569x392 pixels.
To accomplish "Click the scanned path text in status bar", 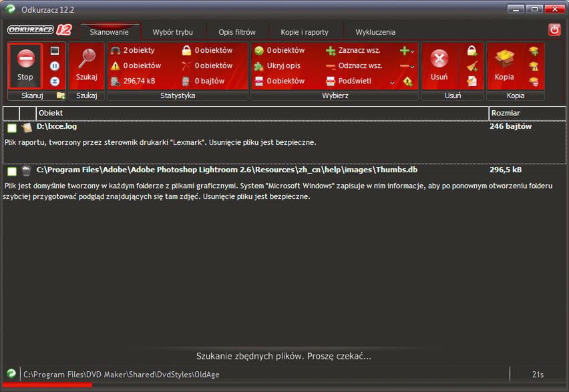I will pos(121,374).
